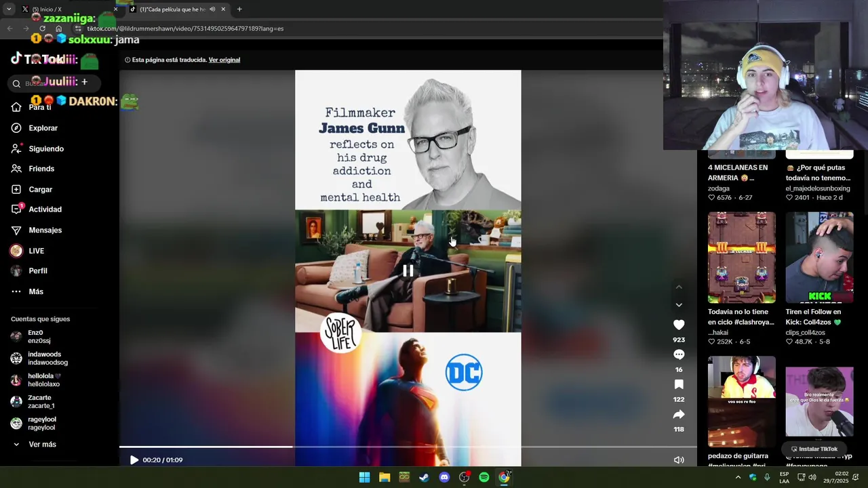Open Steam from taskbar

[424, 477]
